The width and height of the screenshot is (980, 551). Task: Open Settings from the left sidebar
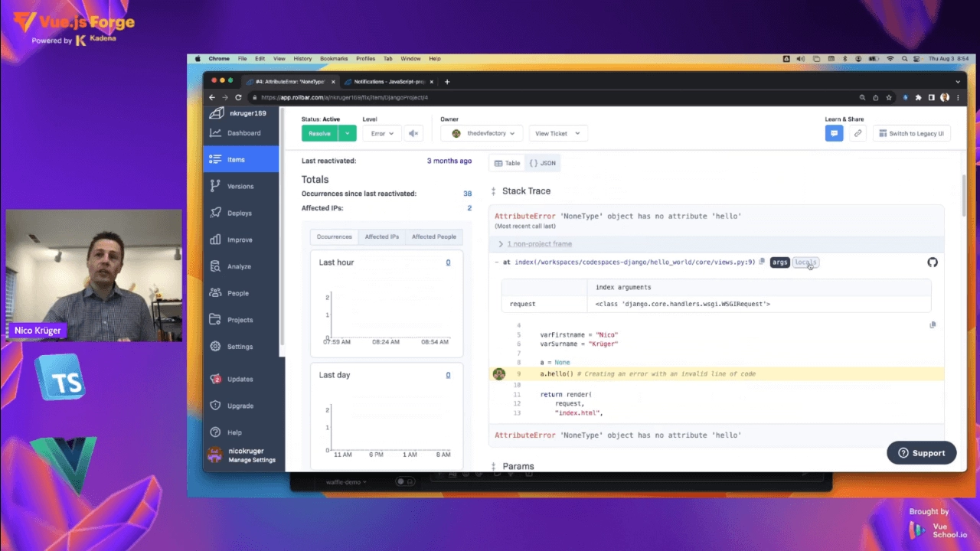pos(240,347)
